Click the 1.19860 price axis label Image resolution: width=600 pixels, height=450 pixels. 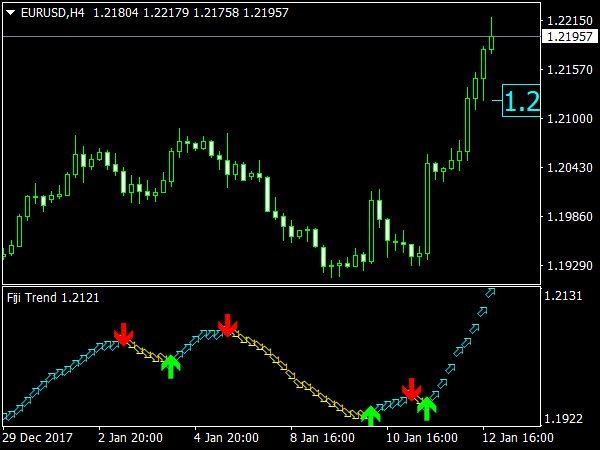tap(570, 217)
